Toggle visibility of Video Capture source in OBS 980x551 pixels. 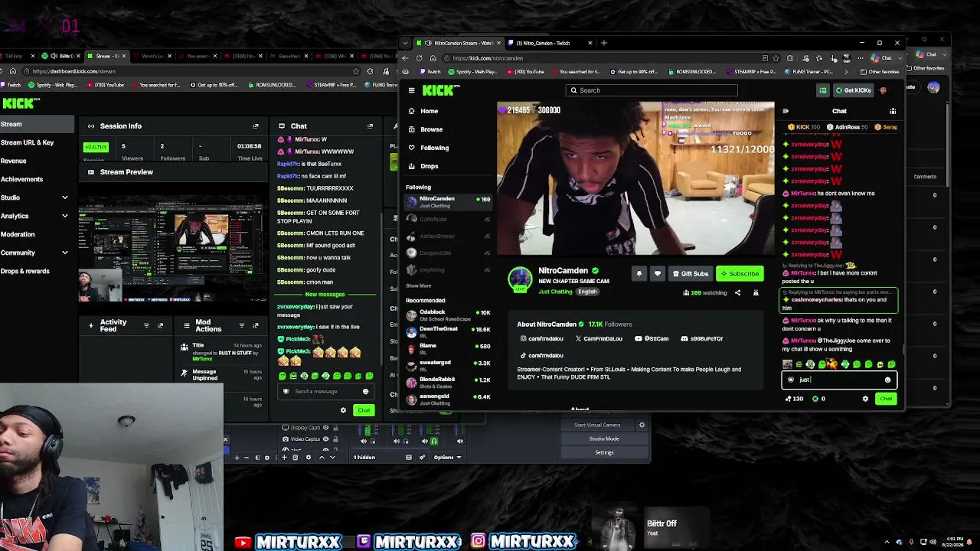[x=326, y=439]
